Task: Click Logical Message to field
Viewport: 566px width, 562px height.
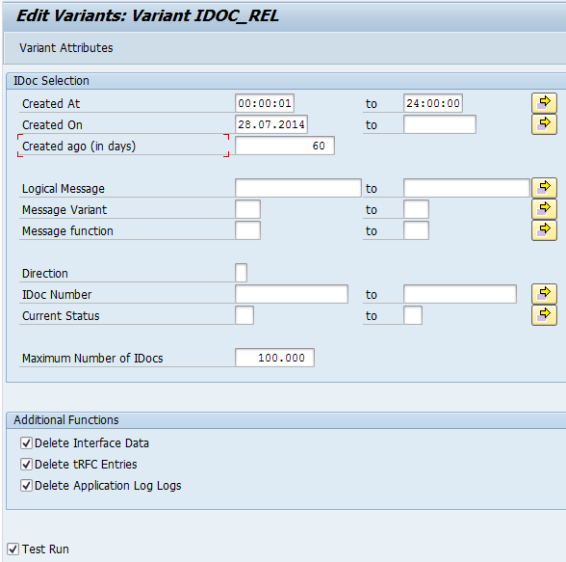Action: (x=466, y=188)
